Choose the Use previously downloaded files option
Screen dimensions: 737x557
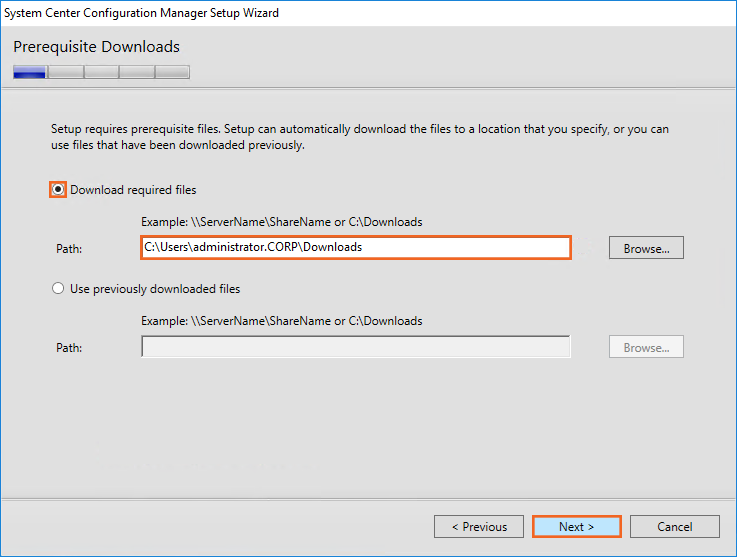pos(58,289)
